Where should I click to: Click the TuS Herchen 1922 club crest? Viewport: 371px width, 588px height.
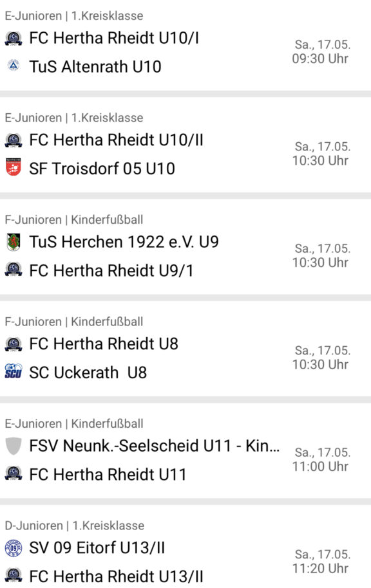[x=14, y=242]
